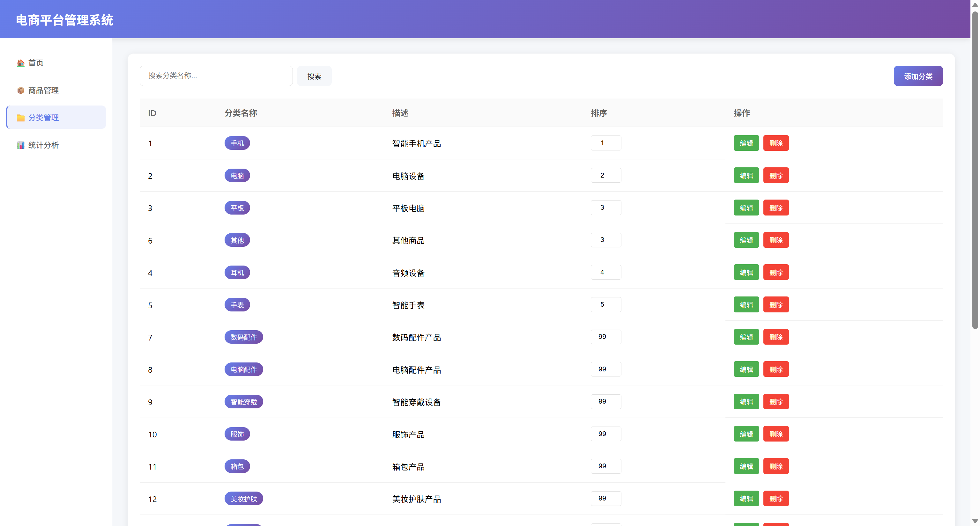Delete the 手表 category

point(776,305)
